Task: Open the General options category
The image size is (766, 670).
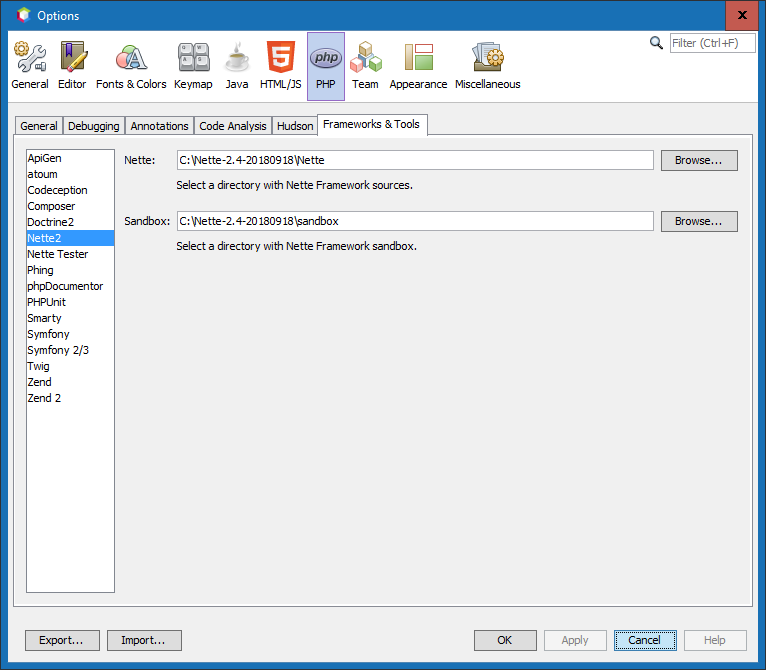Action: (x=30, y=66)
